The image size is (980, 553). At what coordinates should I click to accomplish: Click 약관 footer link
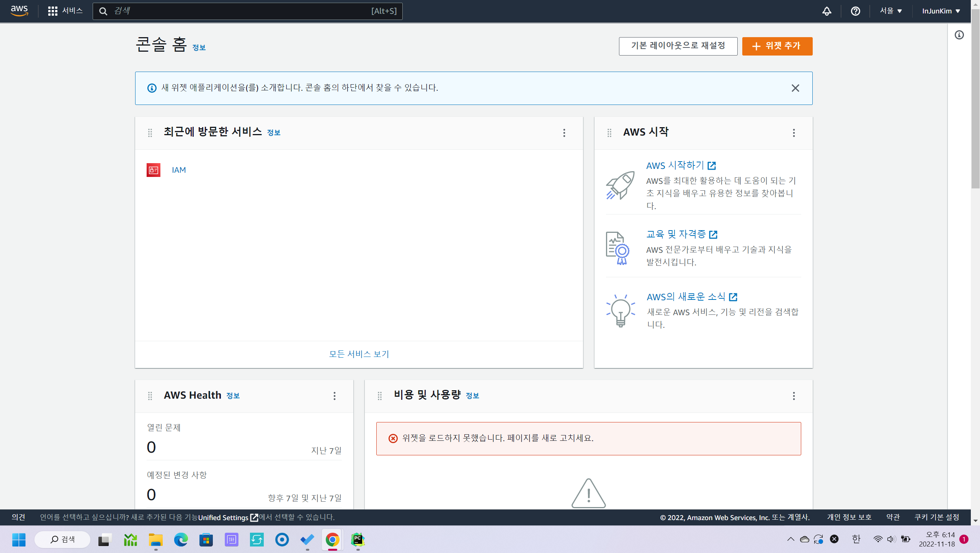coord(893,517)
